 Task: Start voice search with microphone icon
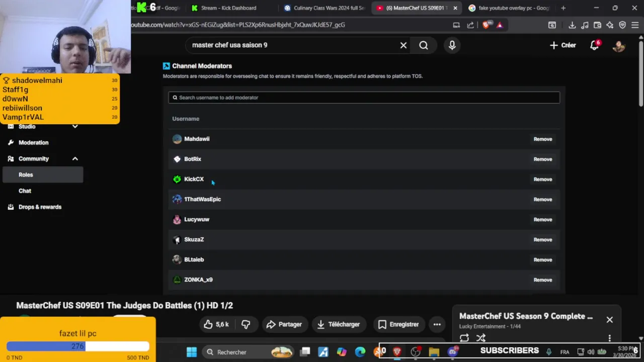[452, 45]
